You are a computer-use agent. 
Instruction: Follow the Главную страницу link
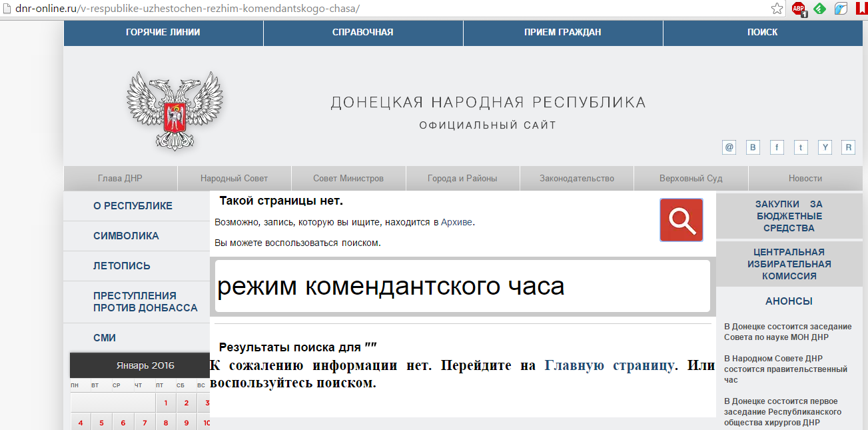pos(610,365)
